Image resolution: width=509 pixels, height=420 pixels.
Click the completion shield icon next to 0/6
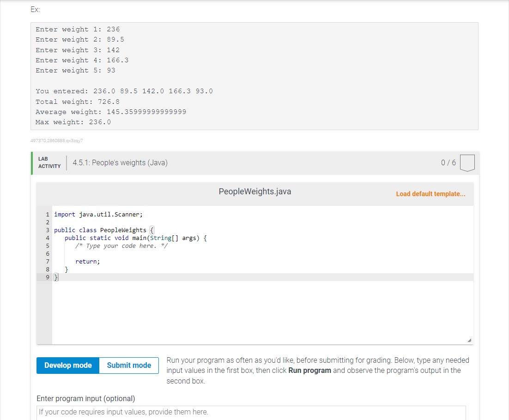(467, 162)
